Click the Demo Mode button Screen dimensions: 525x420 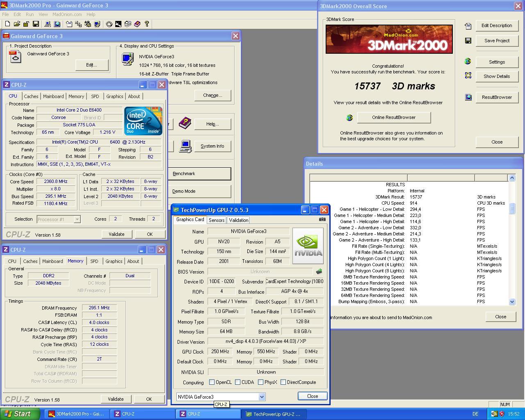(199, 191)
